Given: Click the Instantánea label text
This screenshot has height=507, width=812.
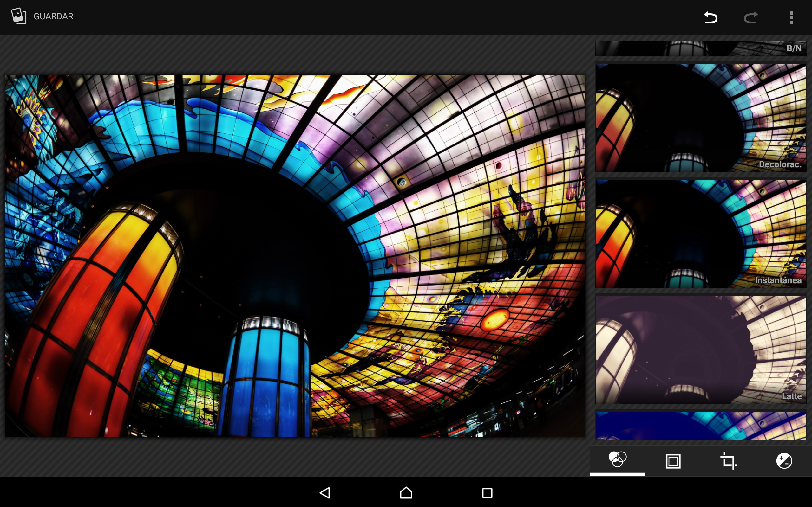Looking at the screenshot, I should [778, 280].
